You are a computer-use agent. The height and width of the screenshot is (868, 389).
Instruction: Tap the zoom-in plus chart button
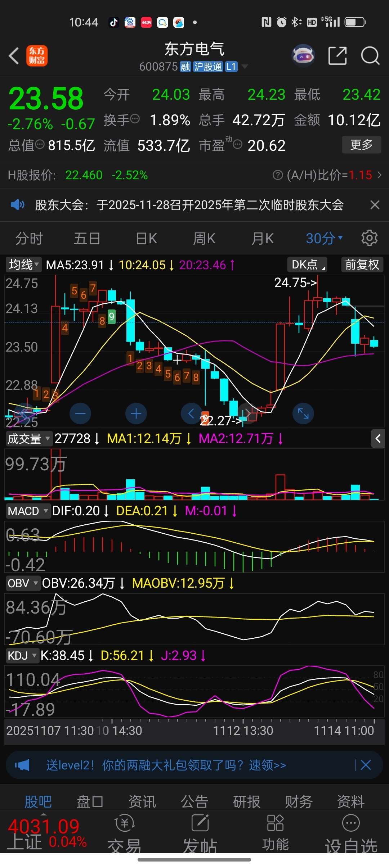pyautogui.click(x=136, y=413)
